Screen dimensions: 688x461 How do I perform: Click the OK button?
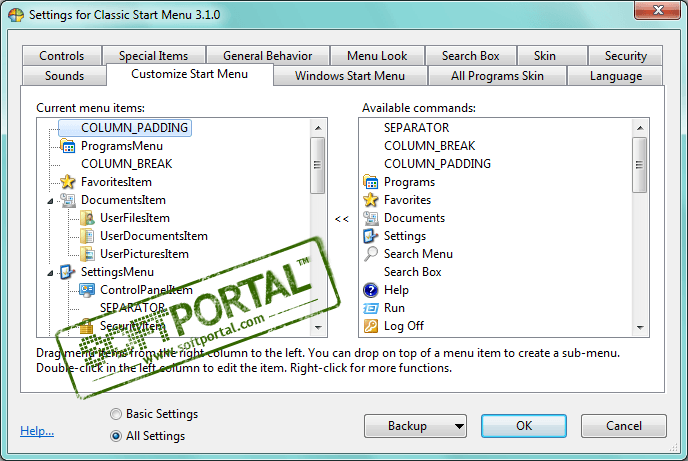pyautogui.click(x=523, y=426)
